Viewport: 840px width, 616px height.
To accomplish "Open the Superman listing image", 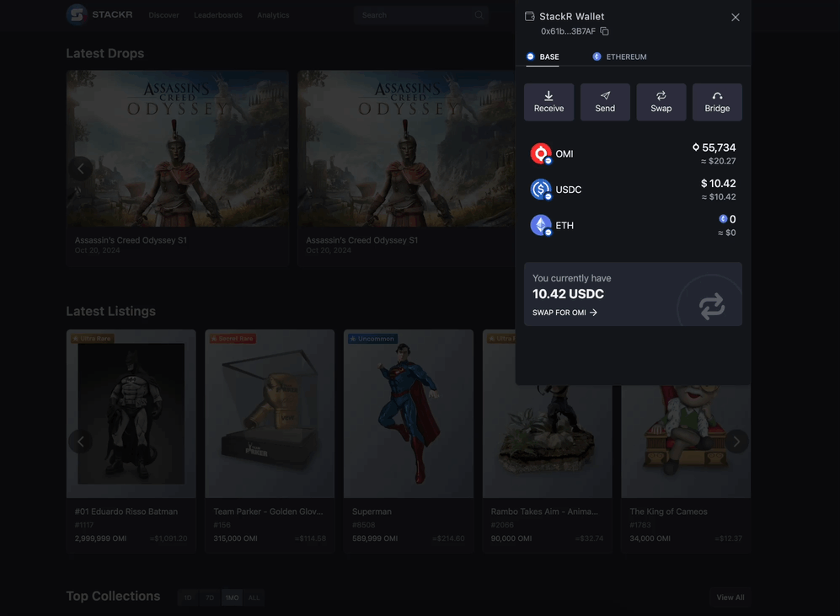I will [x=409, y=414].
